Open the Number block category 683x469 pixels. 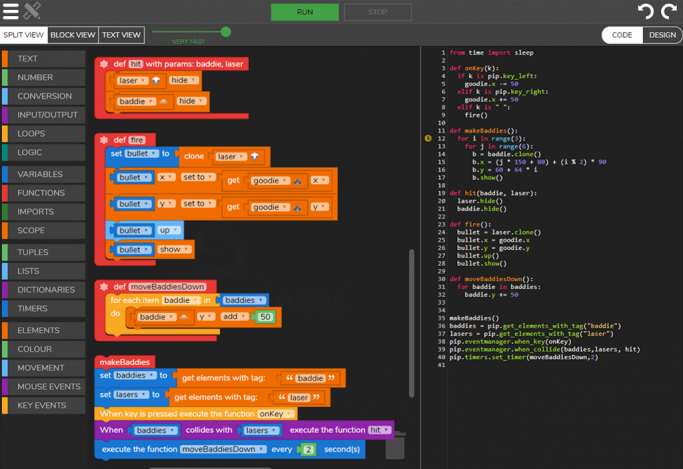44,77
